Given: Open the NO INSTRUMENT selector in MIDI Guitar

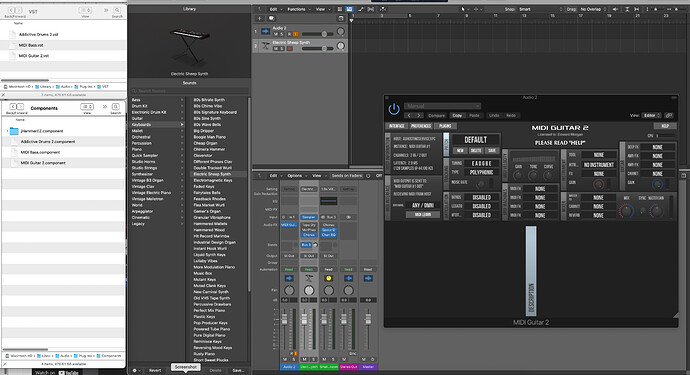Looking at the screenshot, I should (598, 165).
